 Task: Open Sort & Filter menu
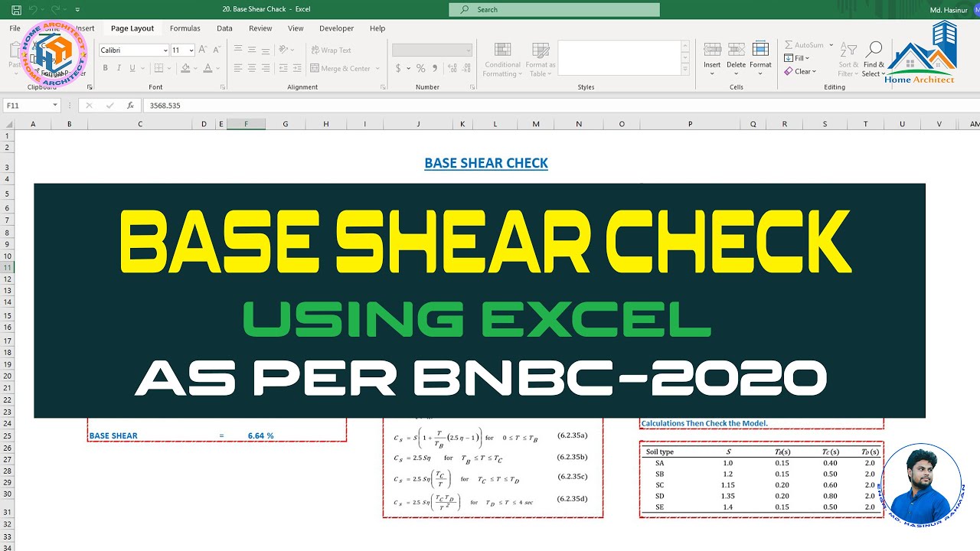[x=848, y=60]
